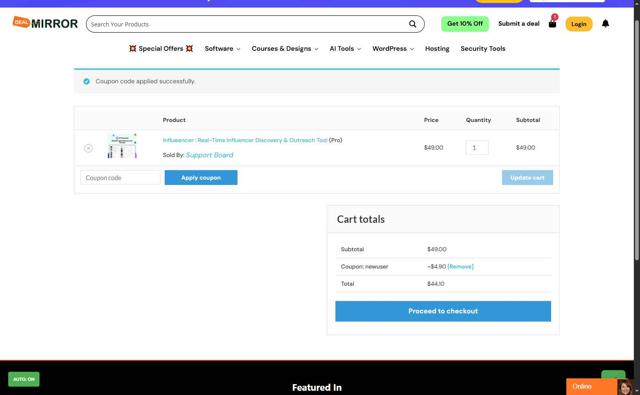
Task: Focus the Coupon code field
Action: pos(120,178)
